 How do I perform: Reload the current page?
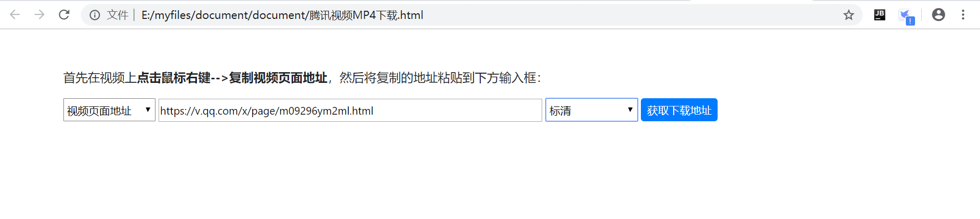pos(64,15)
